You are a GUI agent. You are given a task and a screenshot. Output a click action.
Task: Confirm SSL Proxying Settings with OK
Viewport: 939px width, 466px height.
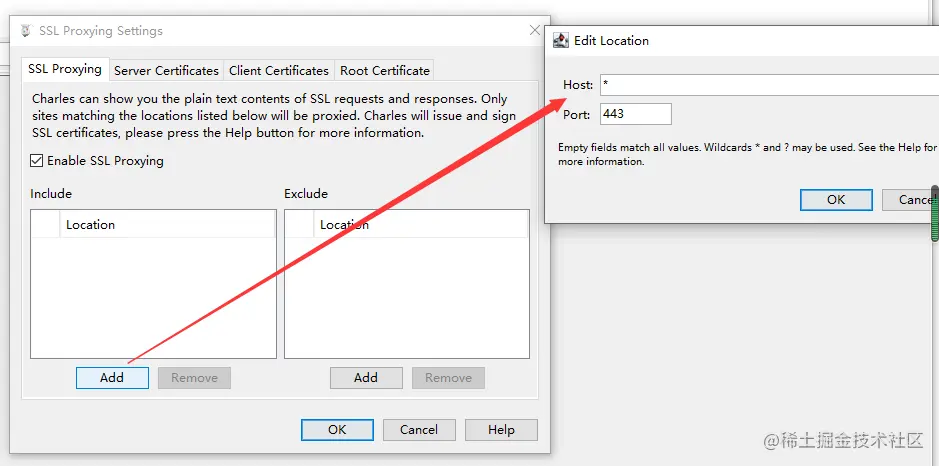[x=337, y=429]
